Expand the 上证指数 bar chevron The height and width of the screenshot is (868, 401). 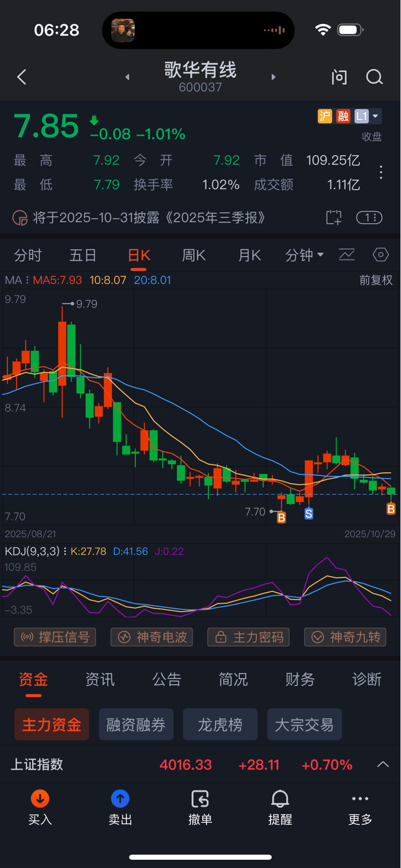383,764
